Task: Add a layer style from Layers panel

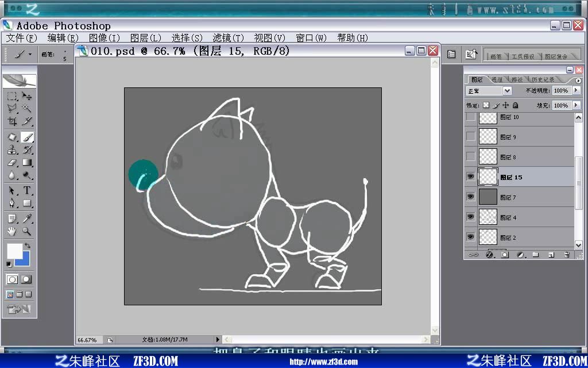Action: click(489, 255)
